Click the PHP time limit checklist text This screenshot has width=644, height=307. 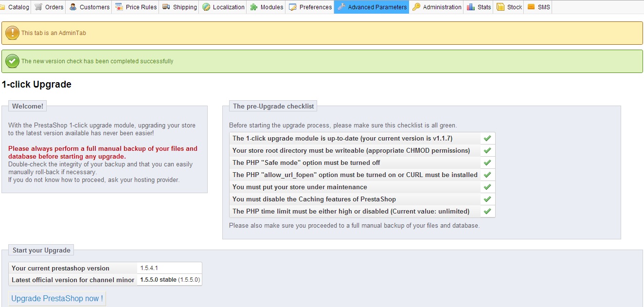(351, 211)
